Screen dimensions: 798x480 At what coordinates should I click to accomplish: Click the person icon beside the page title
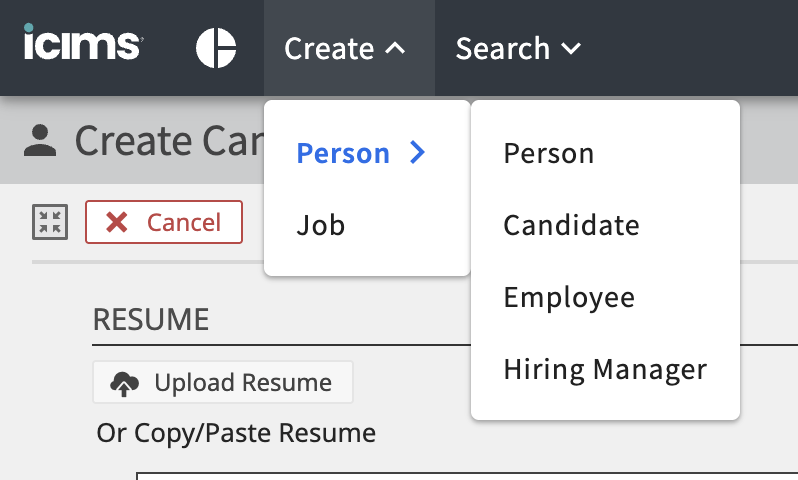pos(40,140)
